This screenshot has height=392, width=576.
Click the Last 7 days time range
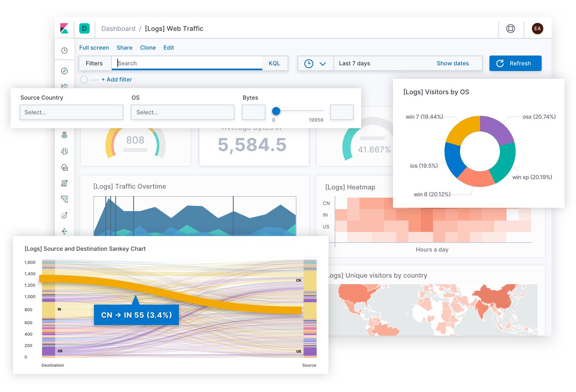(x=355, y=63)
